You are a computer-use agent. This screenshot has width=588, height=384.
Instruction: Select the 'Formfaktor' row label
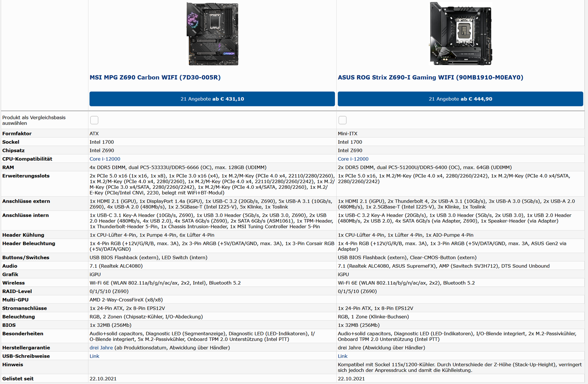[17, 134]
